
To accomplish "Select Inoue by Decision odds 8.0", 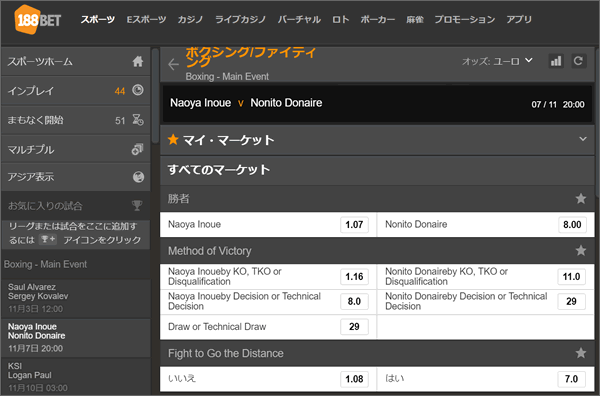I will (x=354, y=301).
